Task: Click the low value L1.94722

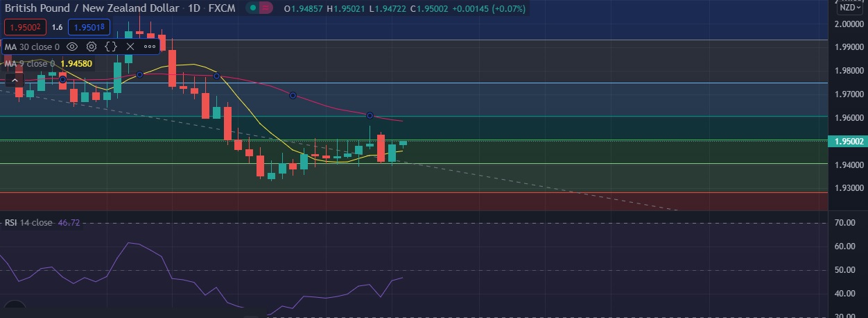Action: click(388, 8)
